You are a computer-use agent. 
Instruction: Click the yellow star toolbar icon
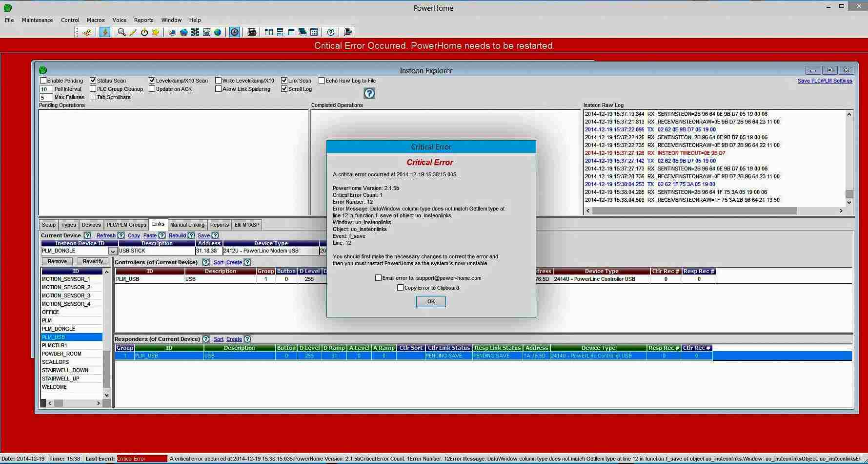tap(156, 32)
